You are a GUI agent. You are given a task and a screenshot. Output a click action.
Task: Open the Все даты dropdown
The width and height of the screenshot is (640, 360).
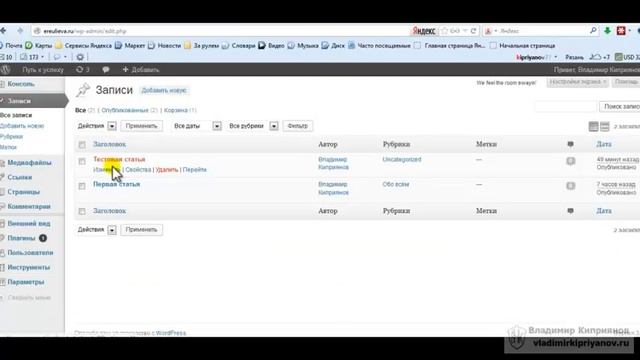click(197, 126)
